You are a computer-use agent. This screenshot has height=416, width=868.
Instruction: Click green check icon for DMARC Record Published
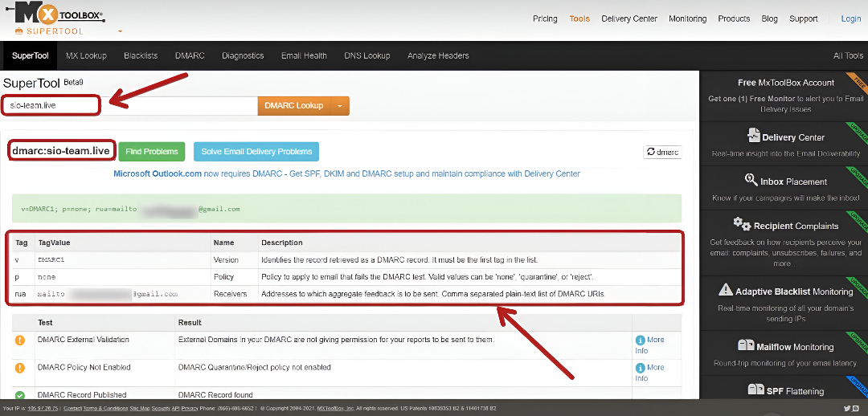point(20,396)
